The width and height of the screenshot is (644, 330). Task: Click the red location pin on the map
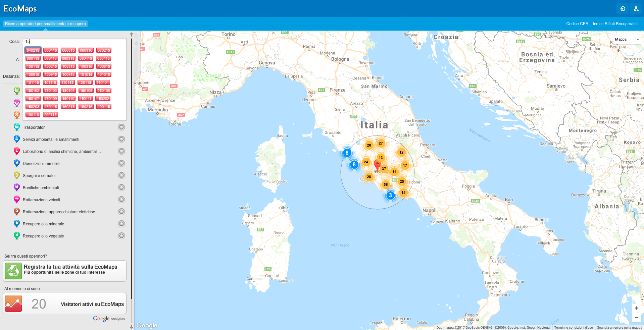(377, 165)
